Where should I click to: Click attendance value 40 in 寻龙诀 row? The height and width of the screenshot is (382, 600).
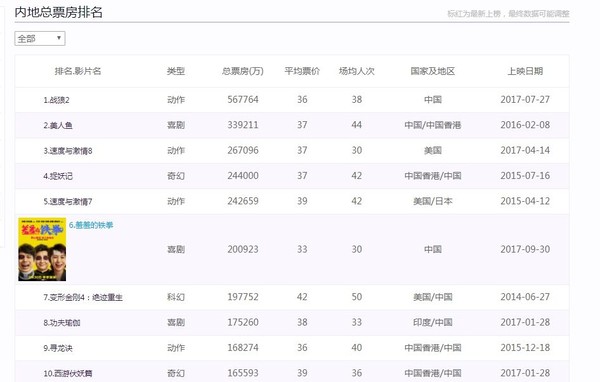(x=357, y=348)
